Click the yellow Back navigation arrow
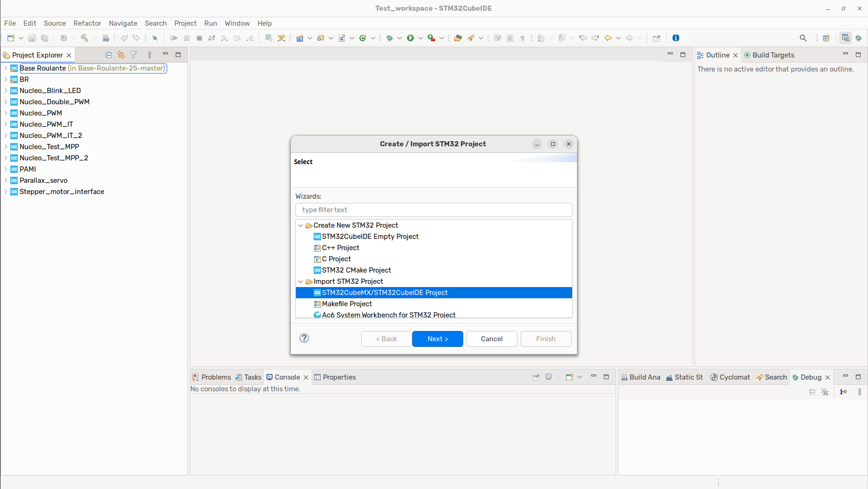 coord(608,38)
